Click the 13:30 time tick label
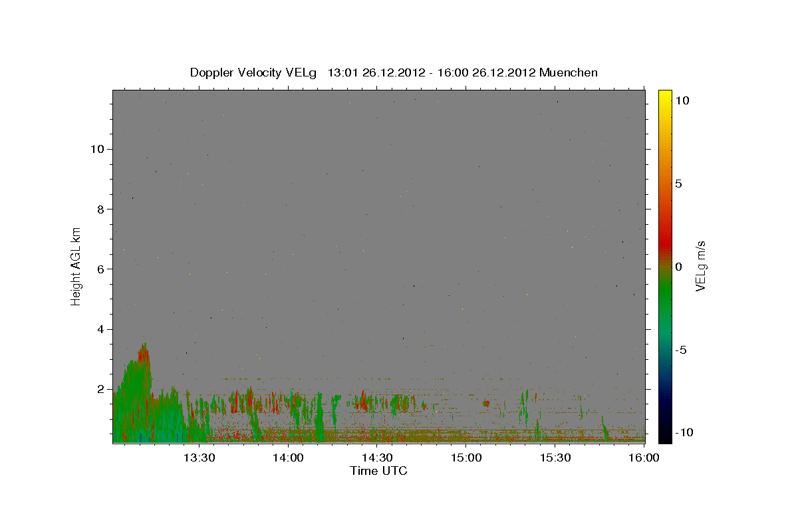The width and height of the screenshot is (798, 532). pyautogui.click(x=199, y=458)
